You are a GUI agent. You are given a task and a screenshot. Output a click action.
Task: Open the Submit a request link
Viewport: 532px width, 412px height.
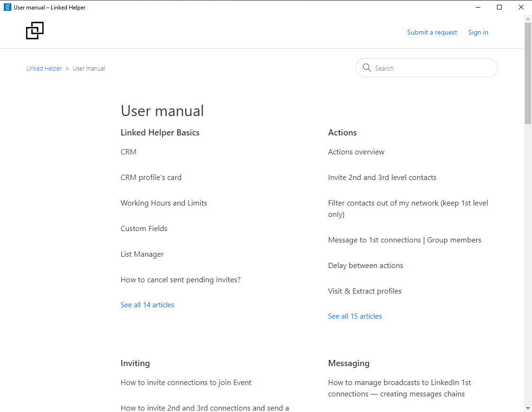pyautogui.click(x=432, y=32)
